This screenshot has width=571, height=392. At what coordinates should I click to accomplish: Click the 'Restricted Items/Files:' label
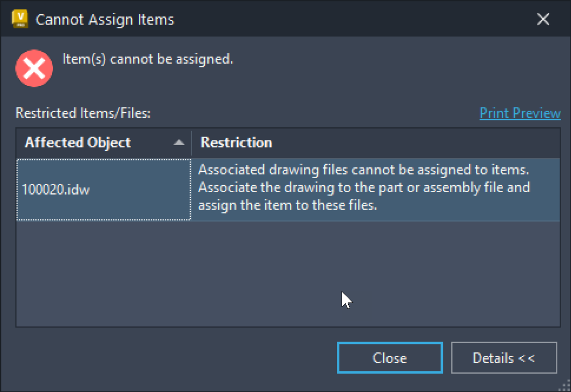(x=83, y=113)
